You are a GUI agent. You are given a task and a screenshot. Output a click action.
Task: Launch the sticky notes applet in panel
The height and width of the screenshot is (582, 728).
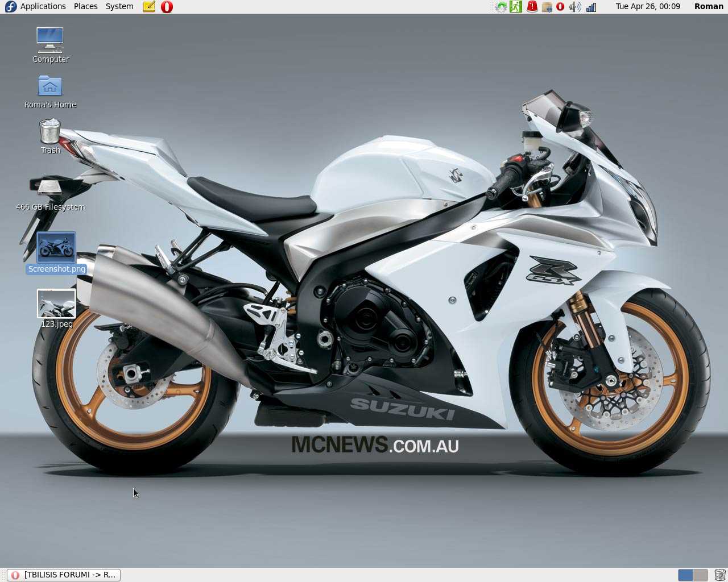[x=149, y=7]
